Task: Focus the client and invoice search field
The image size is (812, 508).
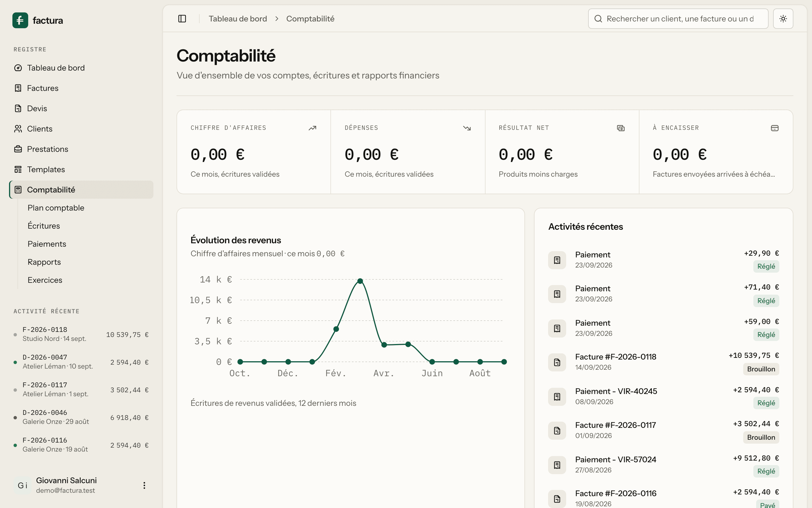Action: coord(678,18)
